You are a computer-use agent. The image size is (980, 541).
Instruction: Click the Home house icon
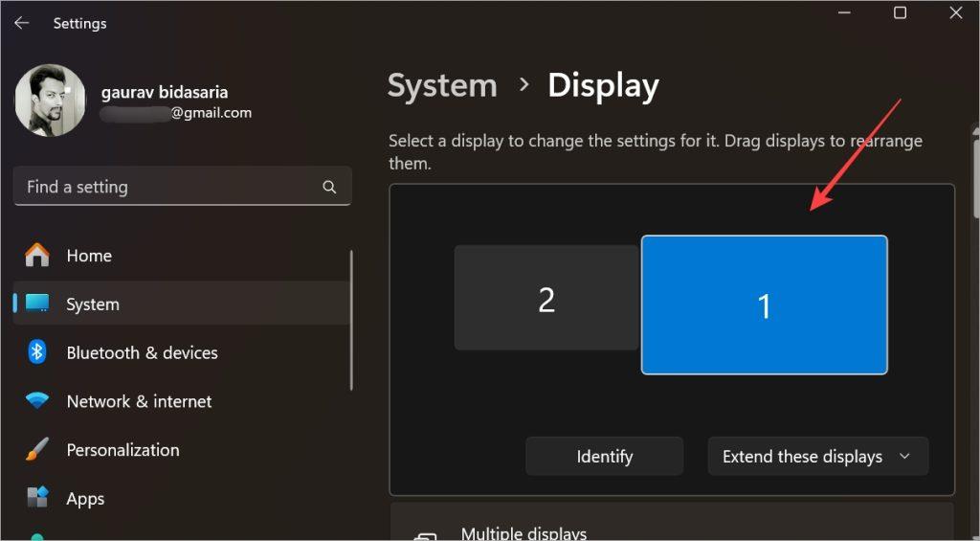tap(37, 255)
